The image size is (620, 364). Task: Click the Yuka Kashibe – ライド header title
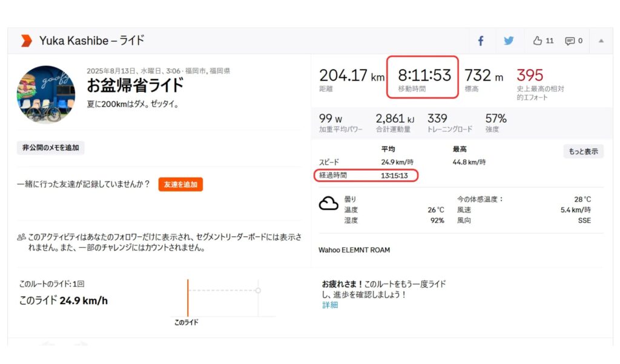[92, 41]
